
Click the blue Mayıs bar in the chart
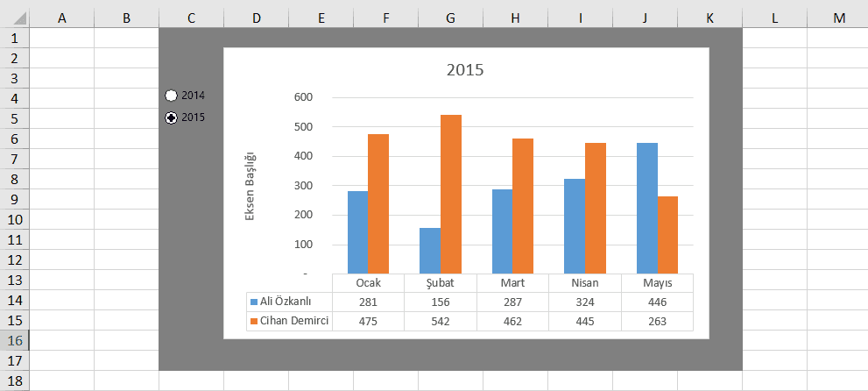646,208
